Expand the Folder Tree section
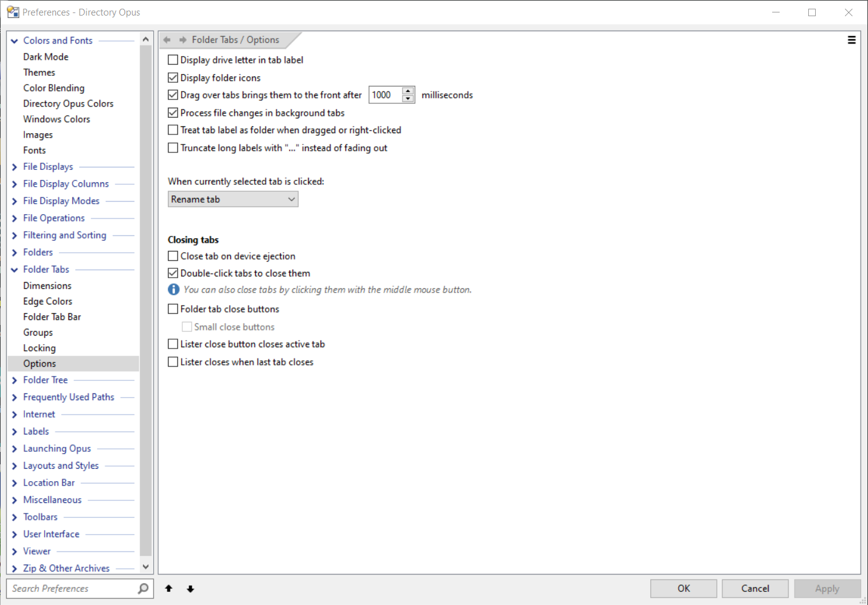The image size is (868, 605). (x=14, y=380)
